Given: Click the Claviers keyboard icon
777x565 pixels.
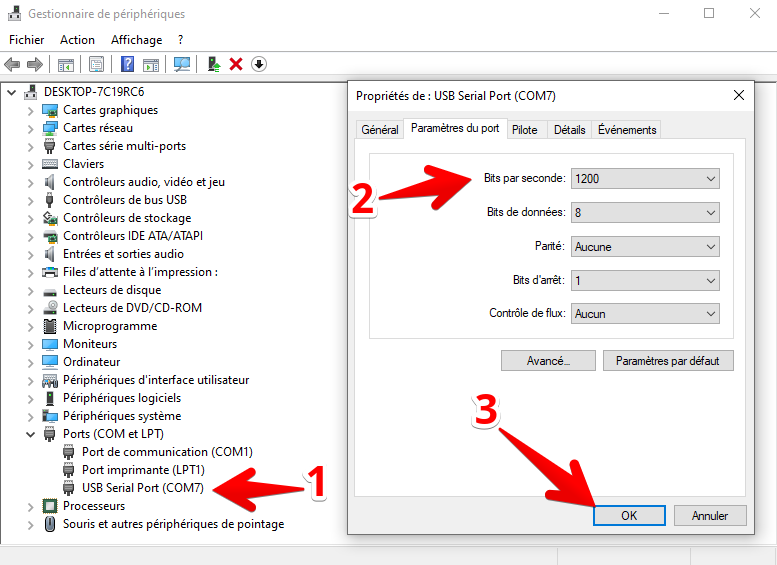Looking at the screenshot, I should point(50,164).
